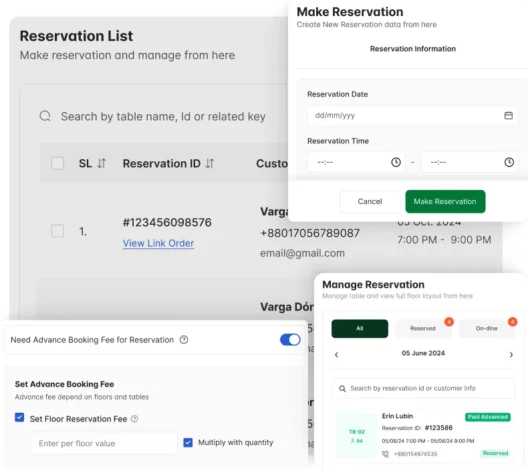Switch to the On-dine tab
The image size is (528, 469).
point(487,328)
